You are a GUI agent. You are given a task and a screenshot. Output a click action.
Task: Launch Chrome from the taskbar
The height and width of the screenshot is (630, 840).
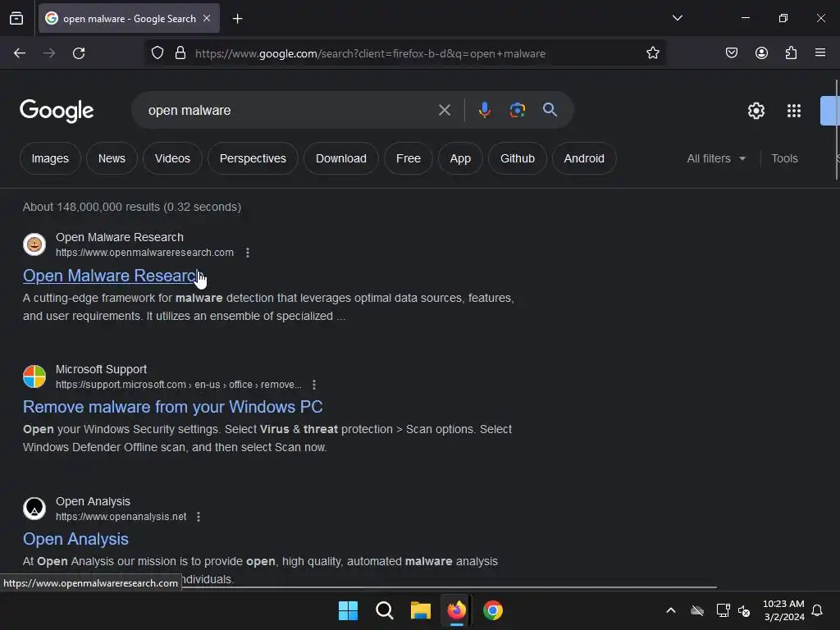[493, 610]
